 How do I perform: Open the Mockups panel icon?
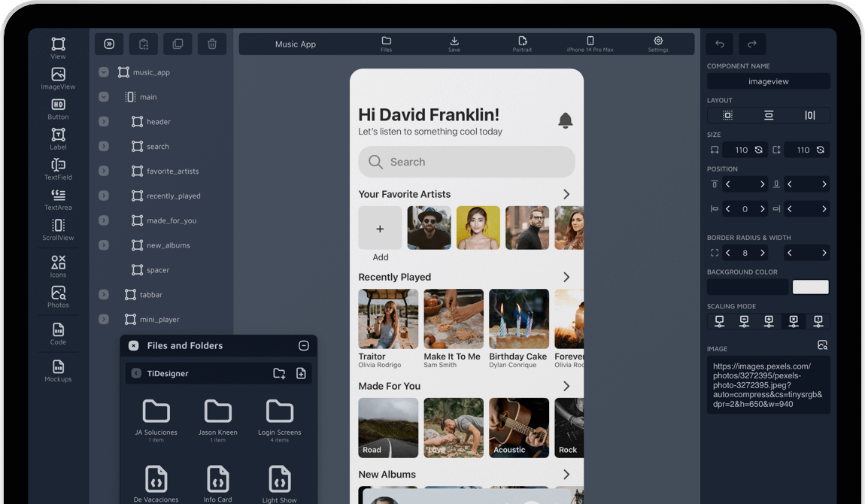click(58, 370)
